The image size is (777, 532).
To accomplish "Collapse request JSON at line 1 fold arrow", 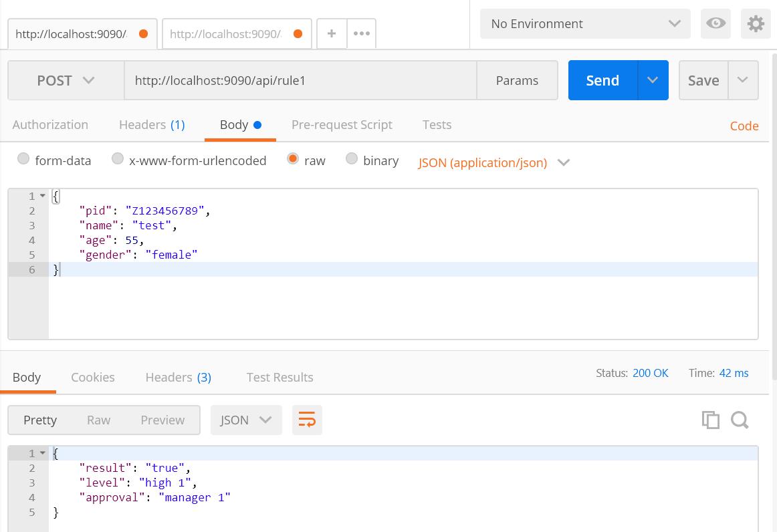I will click(x=43, y=196).
